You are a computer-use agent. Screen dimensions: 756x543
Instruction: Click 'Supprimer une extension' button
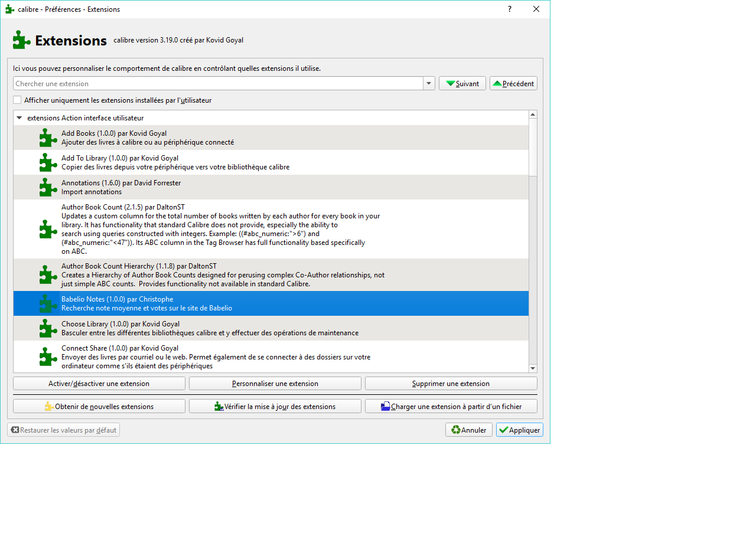point(451,384)
